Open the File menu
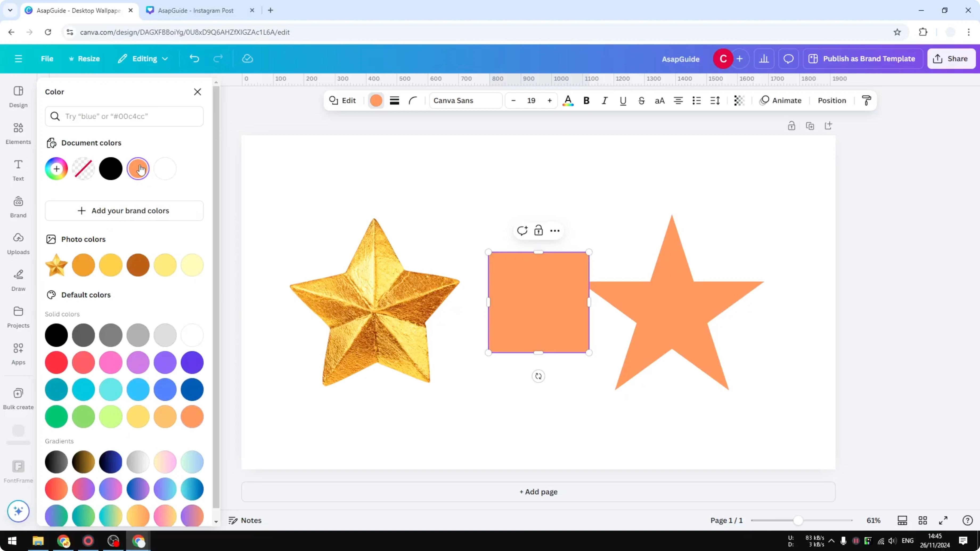980x551 pixels. [47, 59]
